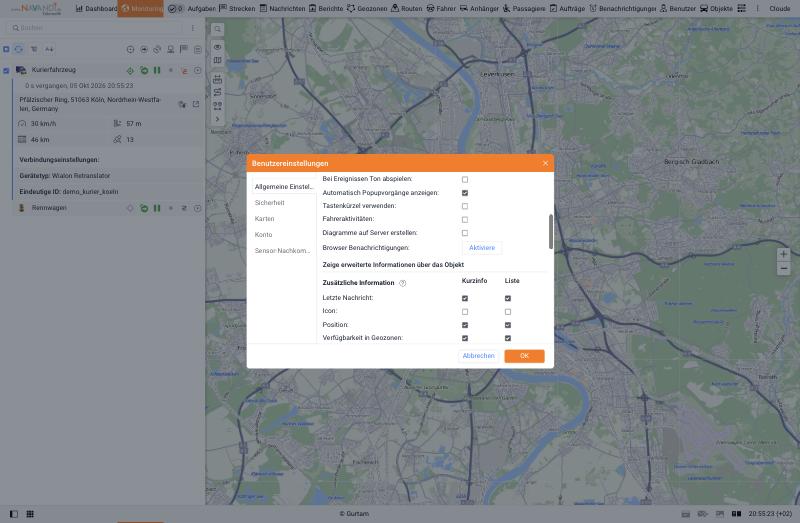Toggle Liste checkbox for Position
Screen dimensions: 800x523
tap(508, 325)
